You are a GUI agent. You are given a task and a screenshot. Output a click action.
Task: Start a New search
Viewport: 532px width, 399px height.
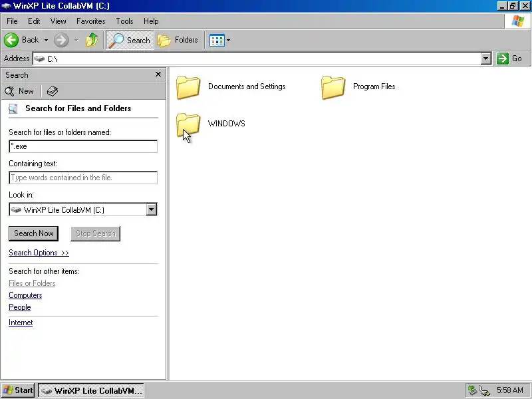click(19, 91)
